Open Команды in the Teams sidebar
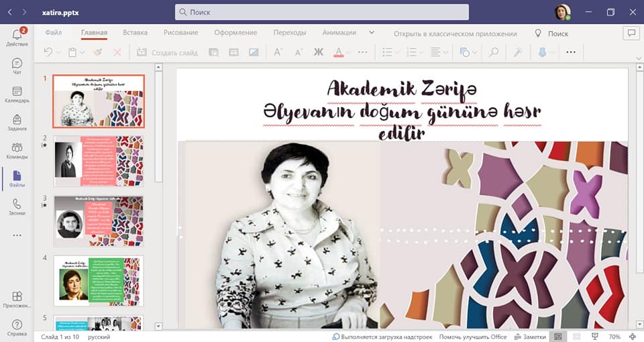The width and height of the screenshot is (644, 342). 17,151
